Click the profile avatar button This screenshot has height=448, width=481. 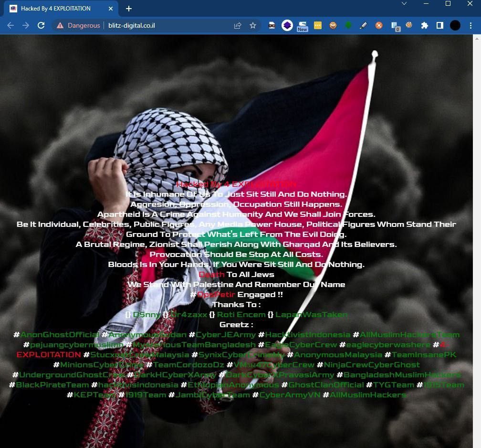point(455,25)
